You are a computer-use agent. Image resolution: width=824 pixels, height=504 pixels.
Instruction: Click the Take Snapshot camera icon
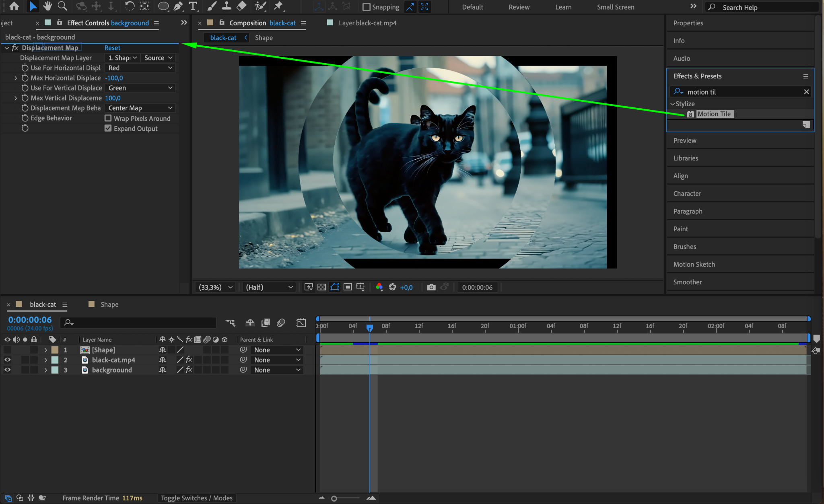(x=431, y=287)
